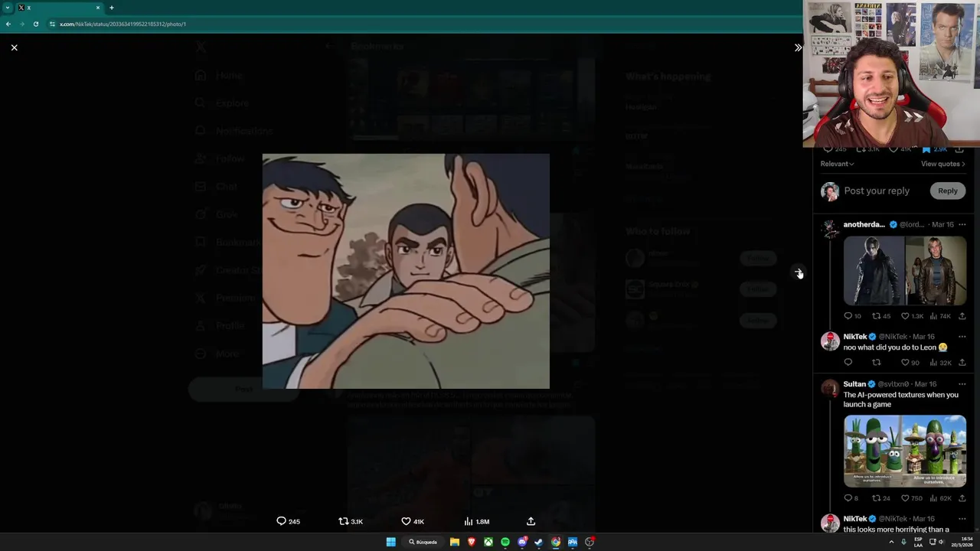Open File Explorer from the taskbar
The image size is (980, 551).
pos(455,542)
